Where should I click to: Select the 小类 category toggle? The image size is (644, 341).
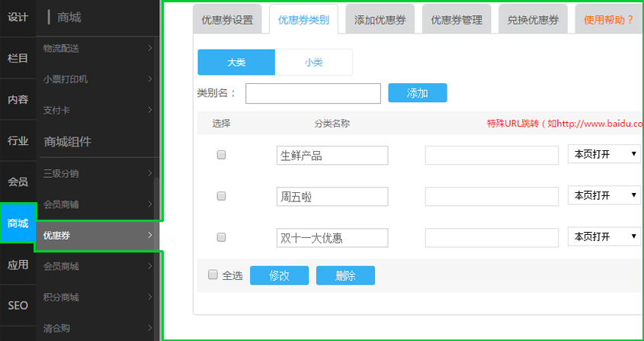(313, 63)
